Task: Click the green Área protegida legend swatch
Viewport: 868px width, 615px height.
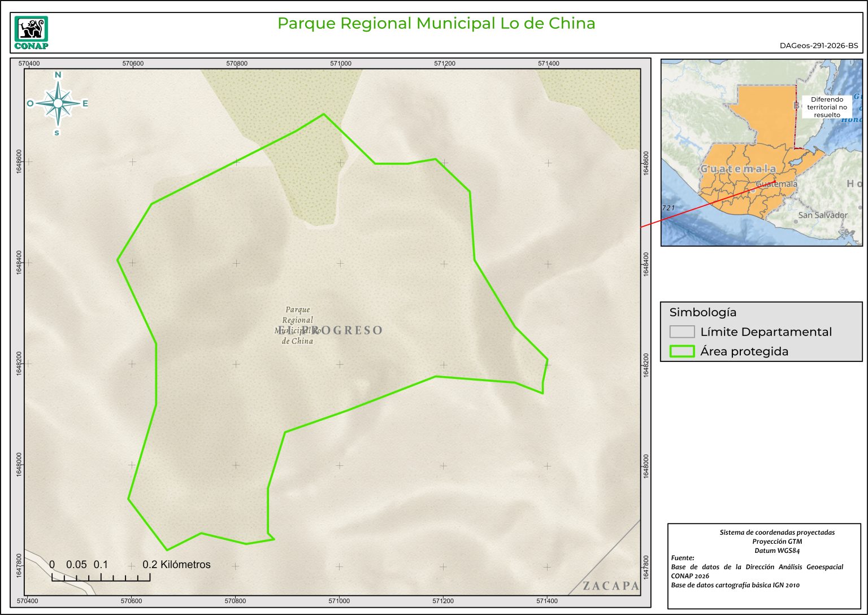Action: [x=682, y=351]
